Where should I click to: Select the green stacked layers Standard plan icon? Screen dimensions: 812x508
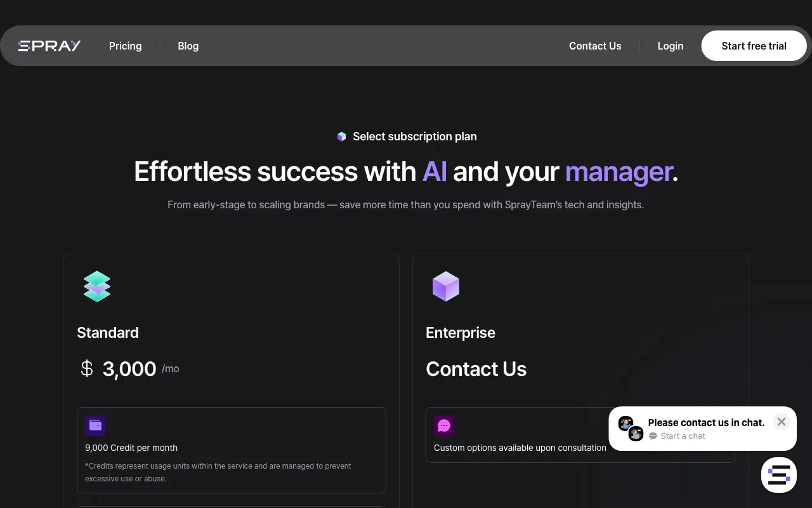[97, 286]
